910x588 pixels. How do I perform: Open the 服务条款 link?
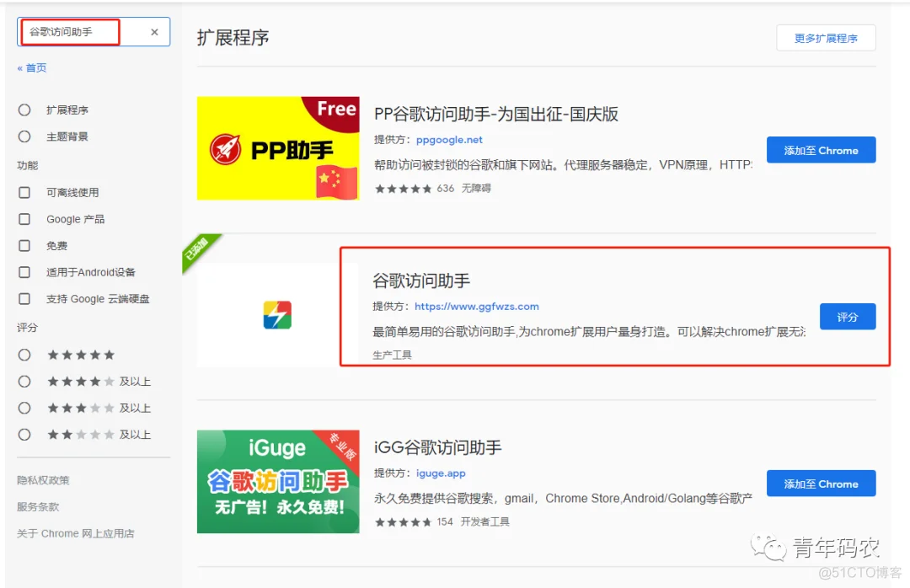tap(38, 507)
